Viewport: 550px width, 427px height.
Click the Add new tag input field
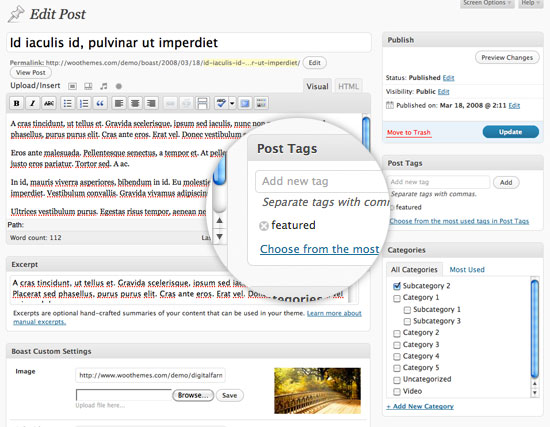pyautogui.click(x=439, y=182)
